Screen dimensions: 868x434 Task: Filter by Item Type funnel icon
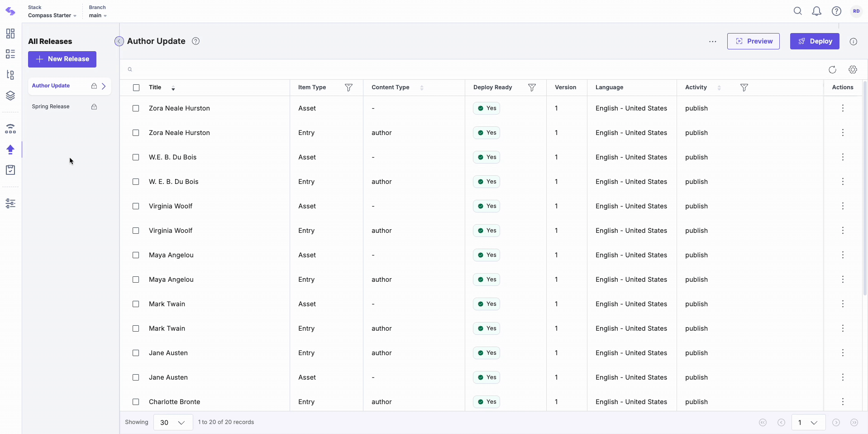348,87
